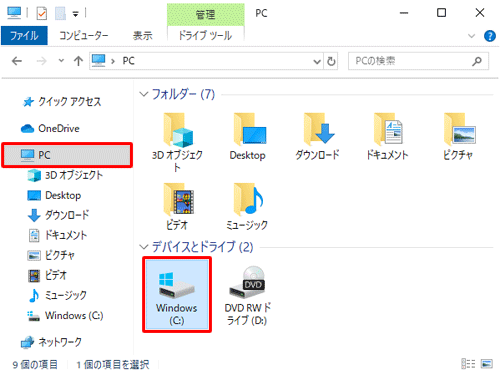Click the refresh icon beside the address bar

tap(331, 61)
